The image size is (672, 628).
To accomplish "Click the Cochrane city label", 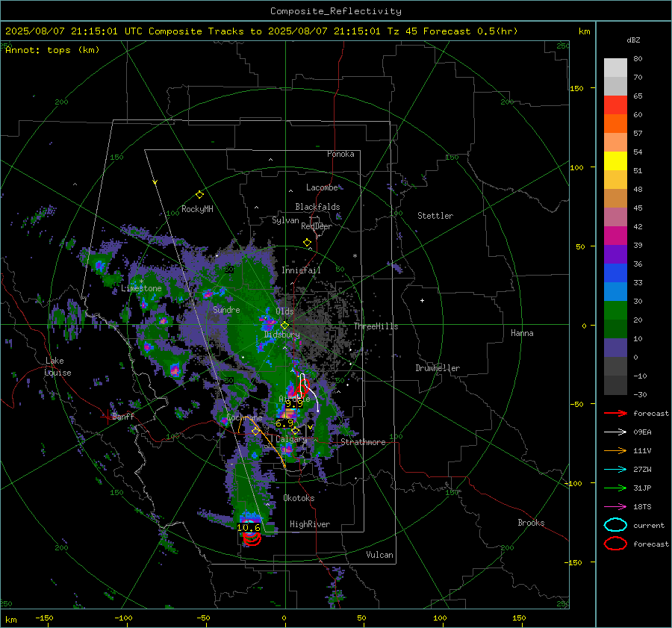I will point(244,417).
